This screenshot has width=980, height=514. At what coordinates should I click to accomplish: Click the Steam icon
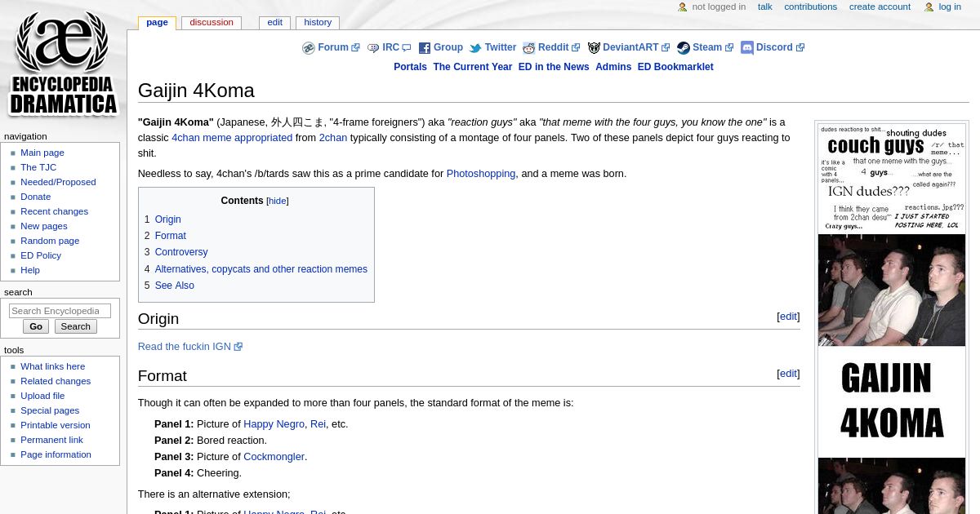point(683,48)
